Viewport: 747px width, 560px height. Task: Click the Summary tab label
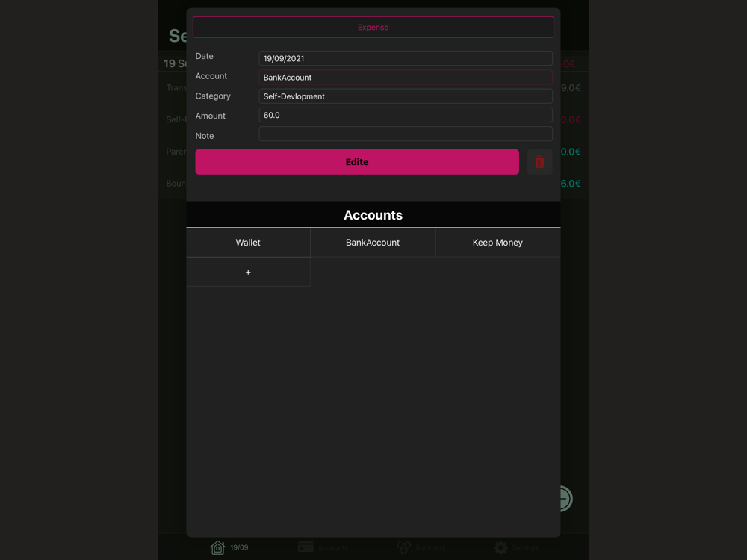(x=430, y=547)
